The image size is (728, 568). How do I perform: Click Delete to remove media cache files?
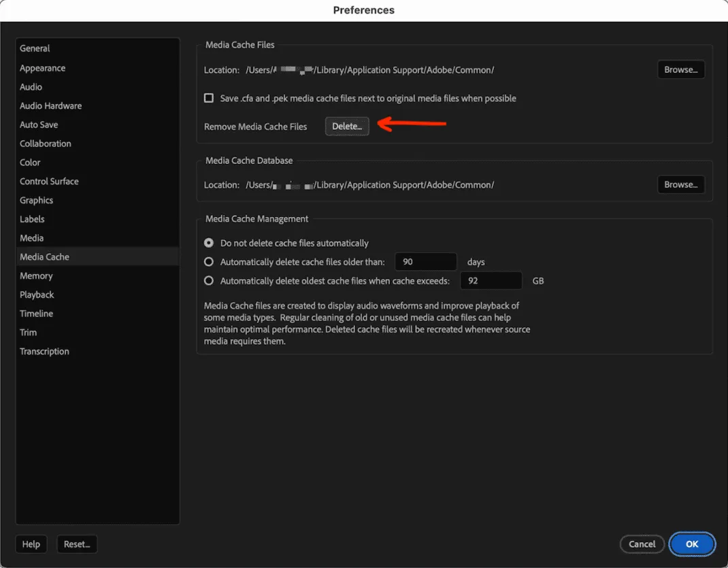[x=347, y=127]
